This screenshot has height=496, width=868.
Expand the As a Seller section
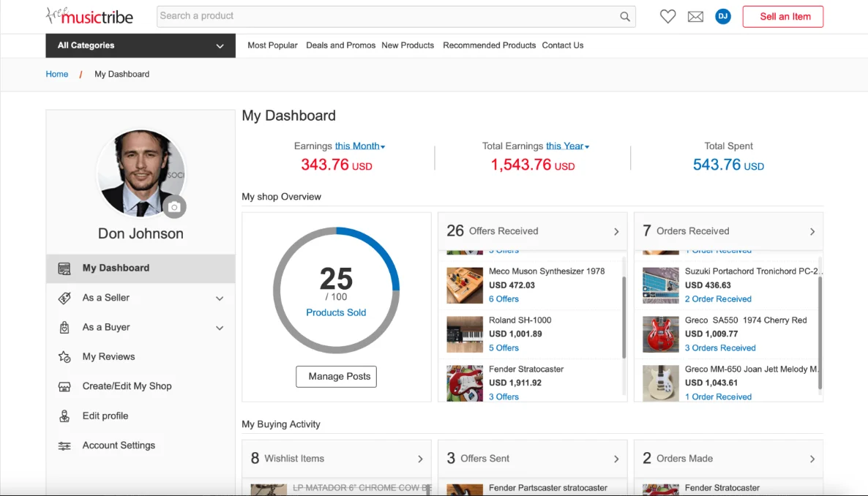tap(220, 298)
